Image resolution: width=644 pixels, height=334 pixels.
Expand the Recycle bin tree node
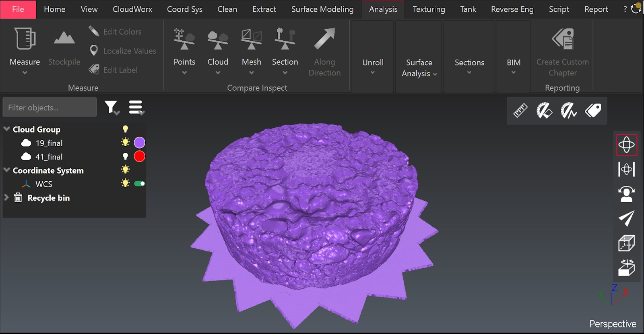6,197
